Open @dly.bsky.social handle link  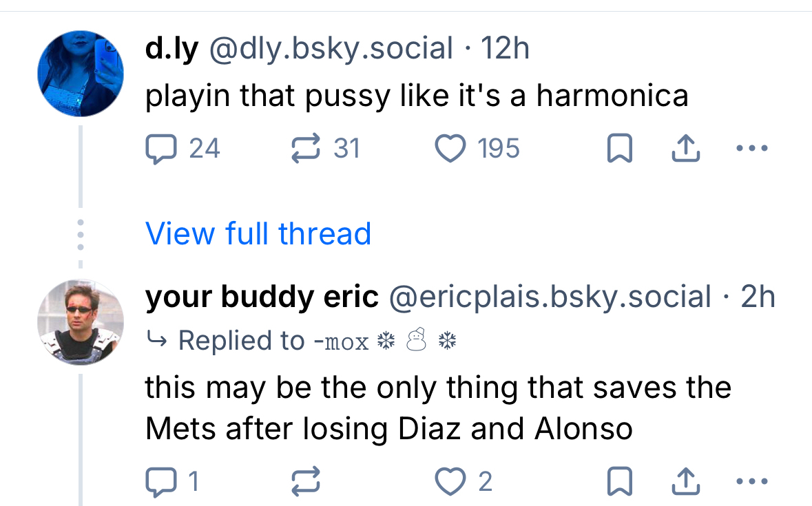(331, 48)
